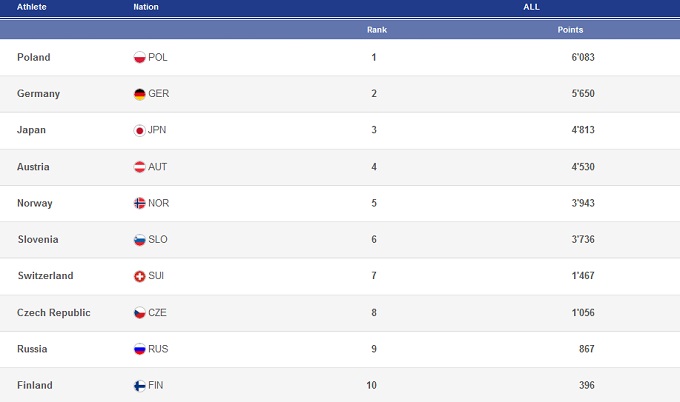
Task: Click the Japan flag icon
Action: tap(140, 130)
